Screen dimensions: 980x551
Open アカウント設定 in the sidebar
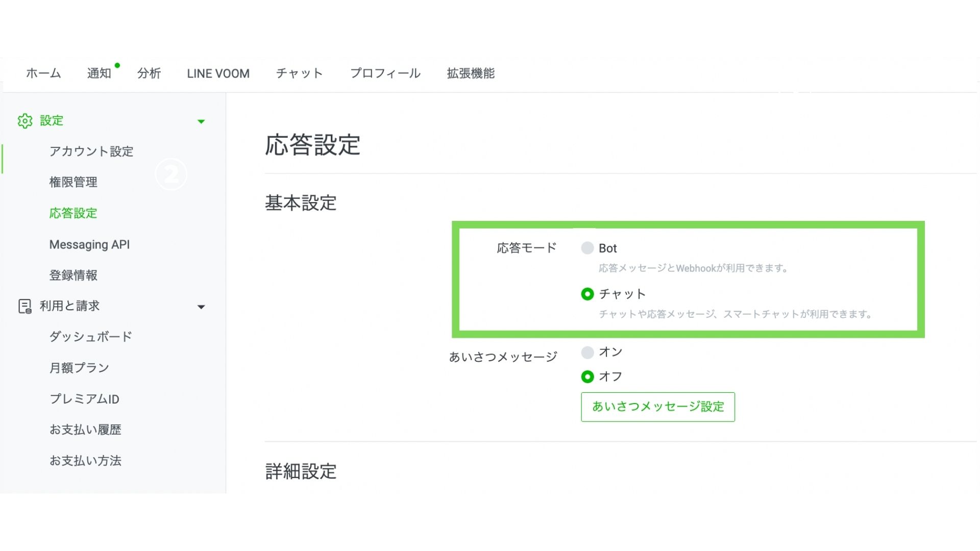pos(91,152)
